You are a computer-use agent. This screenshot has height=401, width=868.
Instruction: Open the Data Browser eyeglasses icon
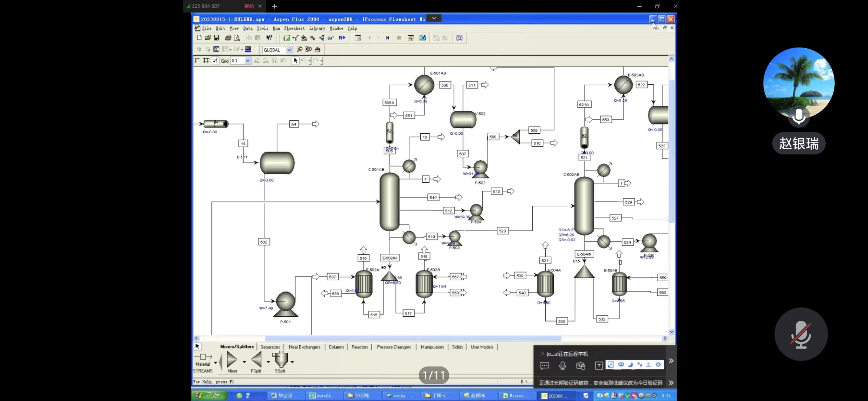[331, 38]
